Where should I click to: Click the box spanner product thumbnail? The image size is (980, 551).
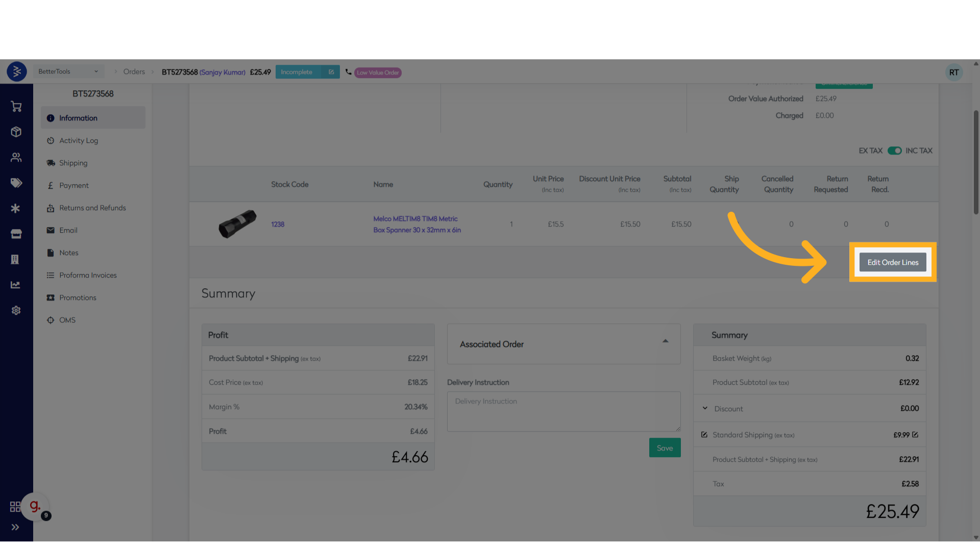(237, 223)
